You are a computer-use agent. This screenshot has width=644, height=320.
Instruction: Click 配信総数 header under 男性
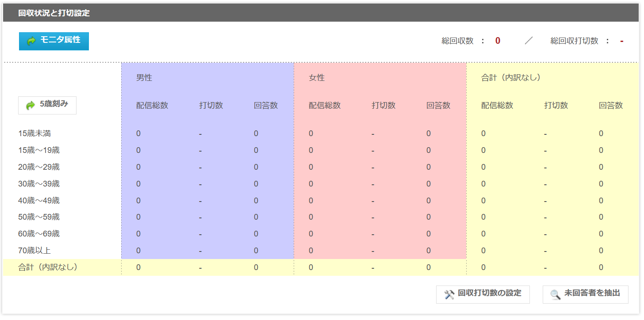click(x=152, y=105)
